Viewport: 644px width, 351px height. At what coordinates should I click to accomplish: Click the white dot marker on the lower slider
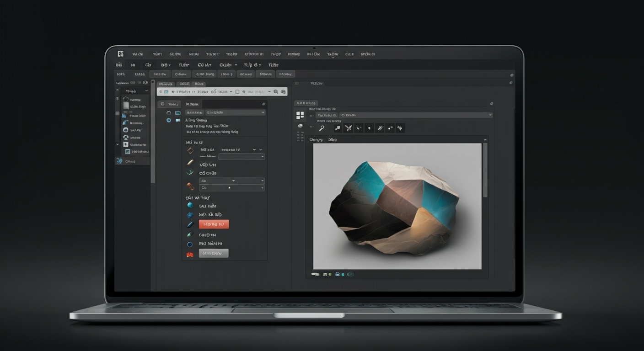pos(229,187)
